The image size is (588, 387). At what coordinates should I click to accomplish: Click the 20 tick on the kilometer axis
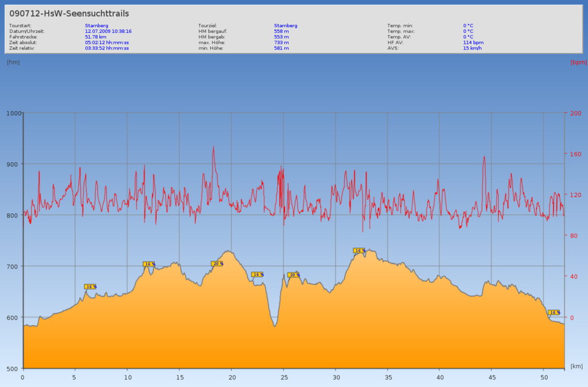point(232,378)
